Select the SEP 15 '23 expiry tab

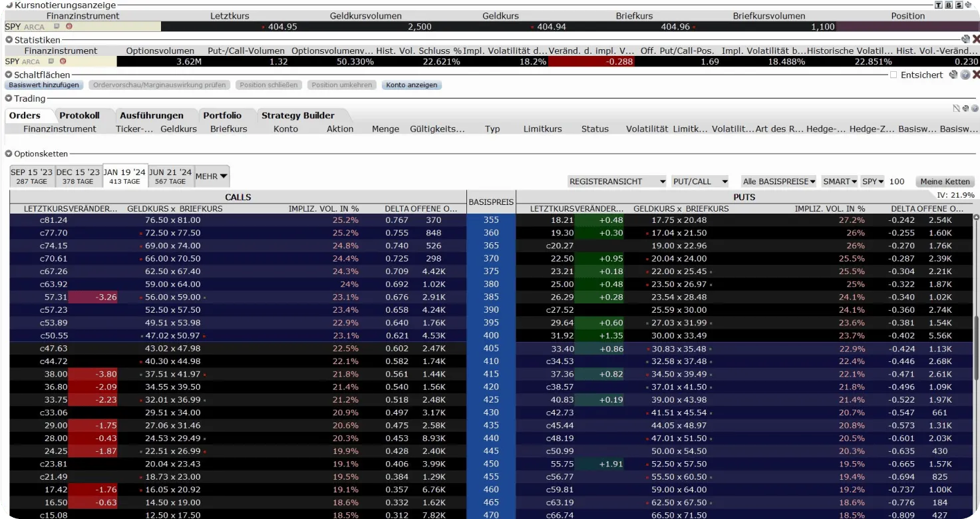point(32,176)
